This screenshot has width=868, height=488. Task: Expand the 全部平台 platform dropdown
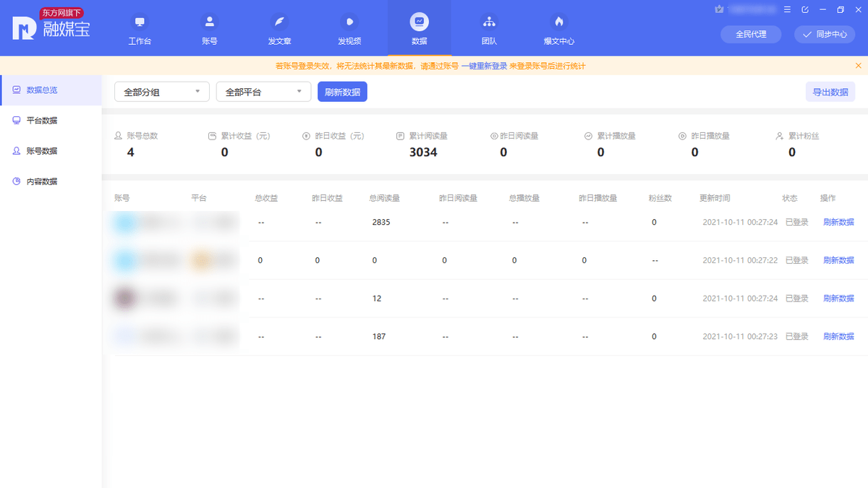tap(263, 92)
